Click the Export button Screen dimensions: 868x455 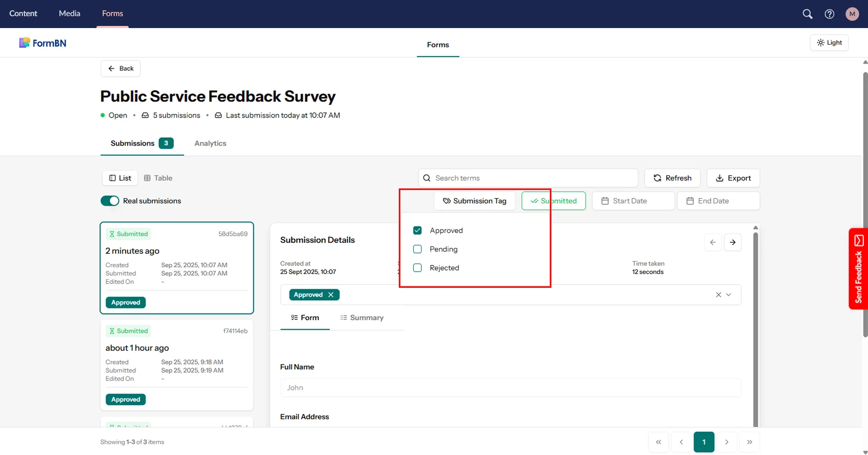point(733,178)
